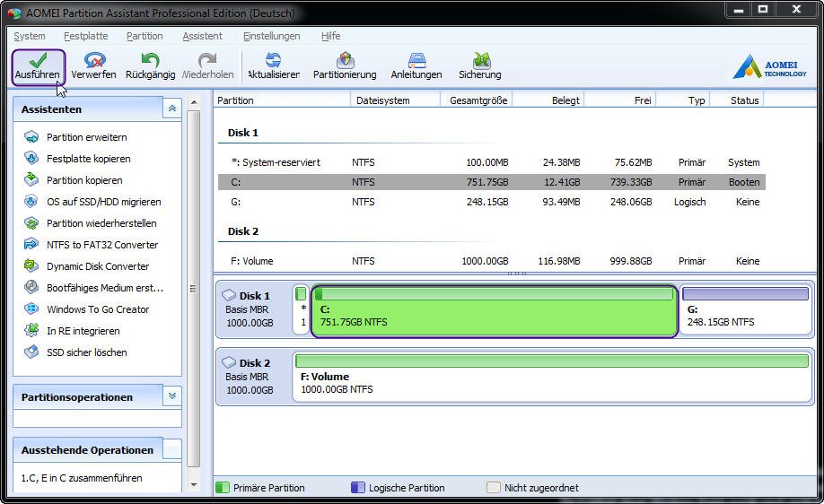
Task: Open NTFS to FAT32 Converter
Action: pos(102,245)
